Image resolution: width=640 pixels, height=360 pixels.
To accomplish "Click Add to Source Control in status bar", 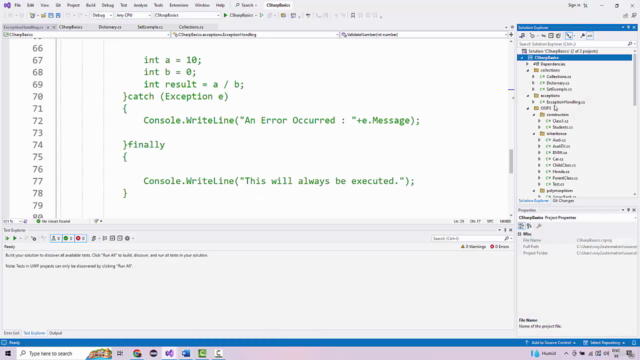I will coord(551,342).
